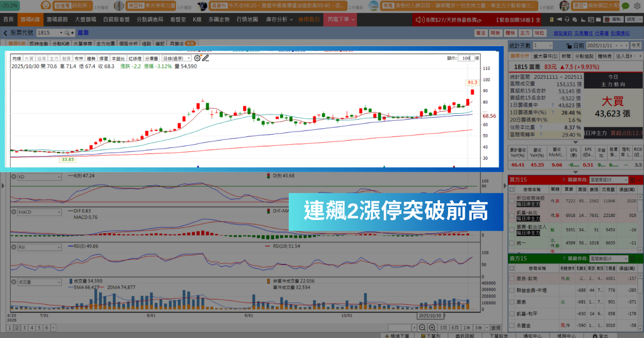The height and width of the screenshot is (338, 644).
Task: Check the 凱基-台北 row checkbox
Action: pyautogui.click(x=513, y=215)
